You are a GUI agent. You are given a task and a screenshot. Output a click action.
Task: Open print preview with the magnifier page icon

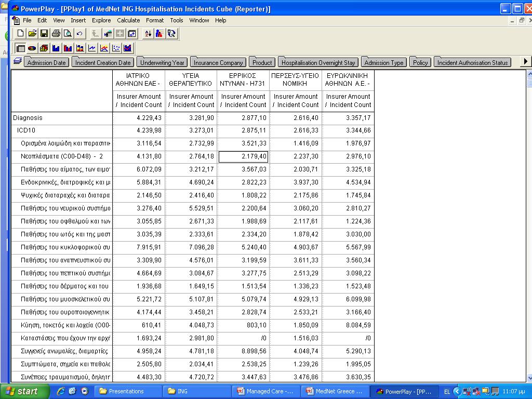pos(68,33)
